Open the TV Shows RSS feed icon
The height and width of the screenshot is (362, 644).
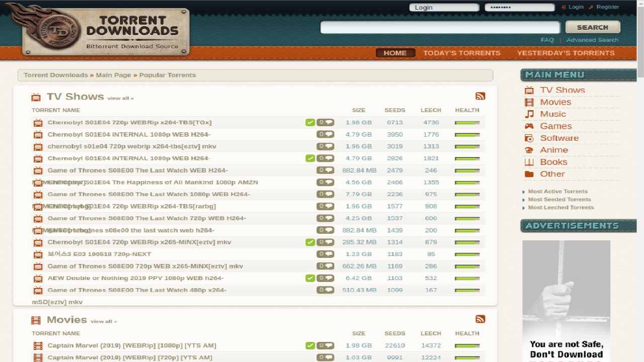click(x=480, y=96)
